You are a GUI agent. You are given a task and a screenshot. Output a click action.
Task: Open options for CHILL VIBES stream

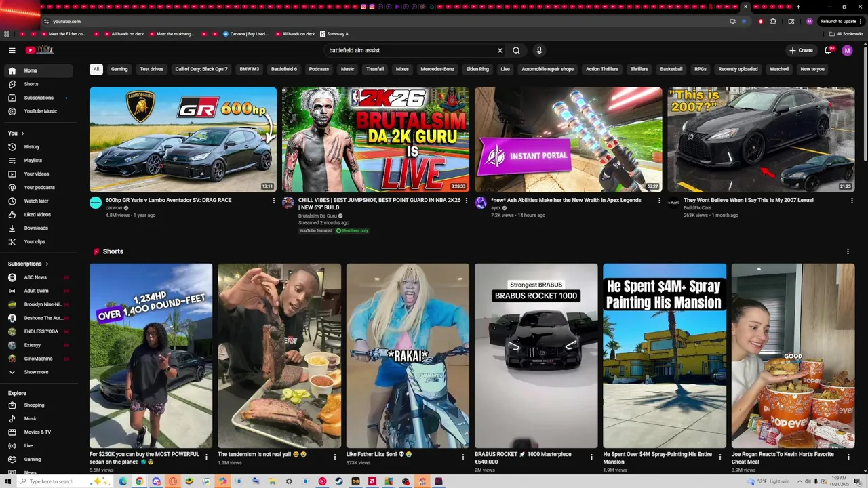pyautogui.click(x=467, y=201)
